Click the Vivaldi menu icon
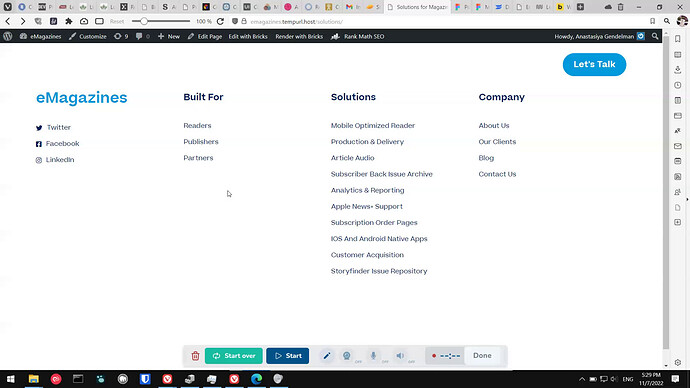This screenshot has width=690, height=388. (x=7, y=7)
